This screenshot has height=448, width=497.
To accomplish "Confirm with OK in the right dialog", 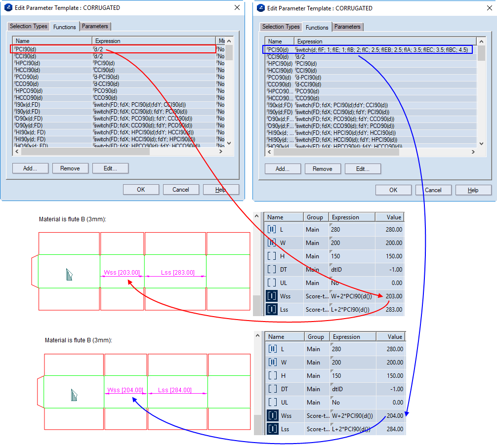I will click(393, 190).
